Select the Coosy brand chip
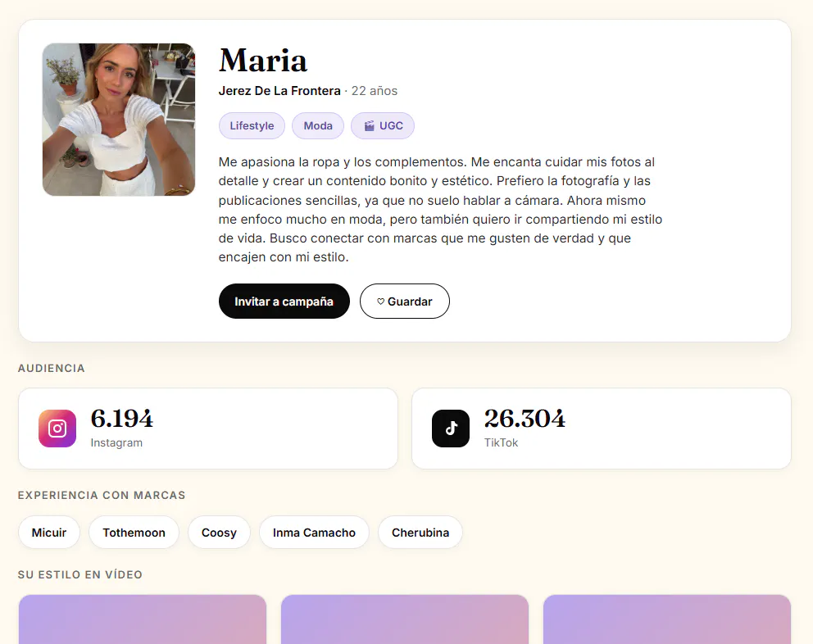 (219, 533)
